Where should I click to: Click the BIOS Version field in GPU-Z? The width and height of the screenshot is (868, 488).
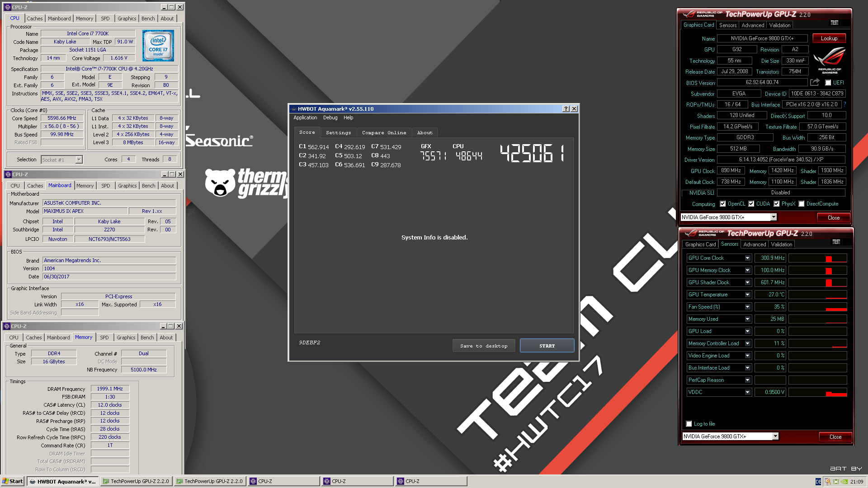[x=762, y=82]
